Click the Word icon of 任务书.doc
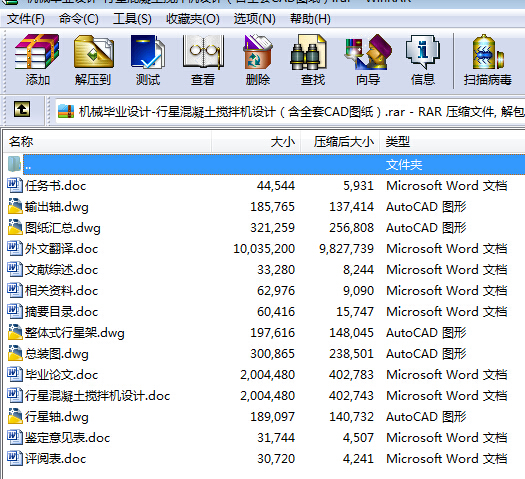Image resolution: width=525 pixels, height=479 pixels. [15, 185]
